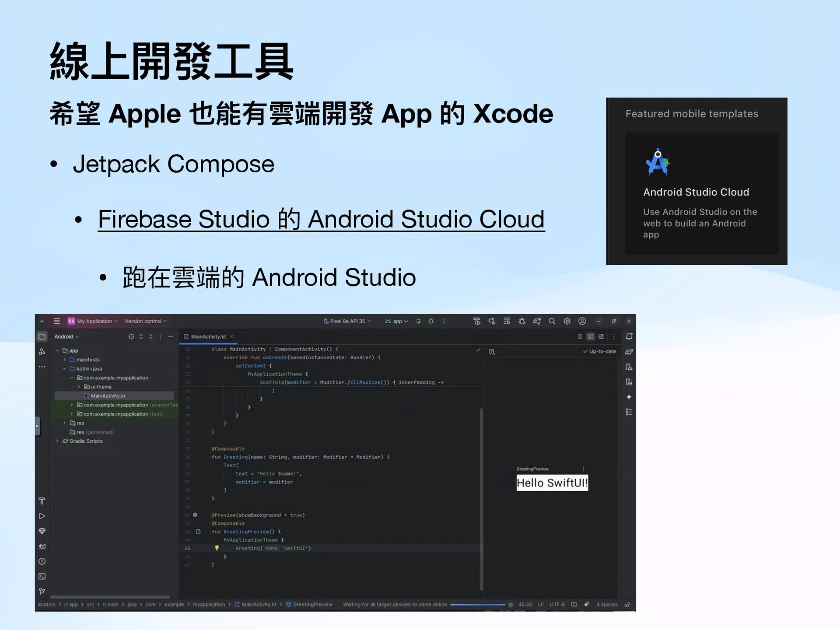
Task: Sync project with Gradle files elephant icon
Action: click(x=537, y=321)
